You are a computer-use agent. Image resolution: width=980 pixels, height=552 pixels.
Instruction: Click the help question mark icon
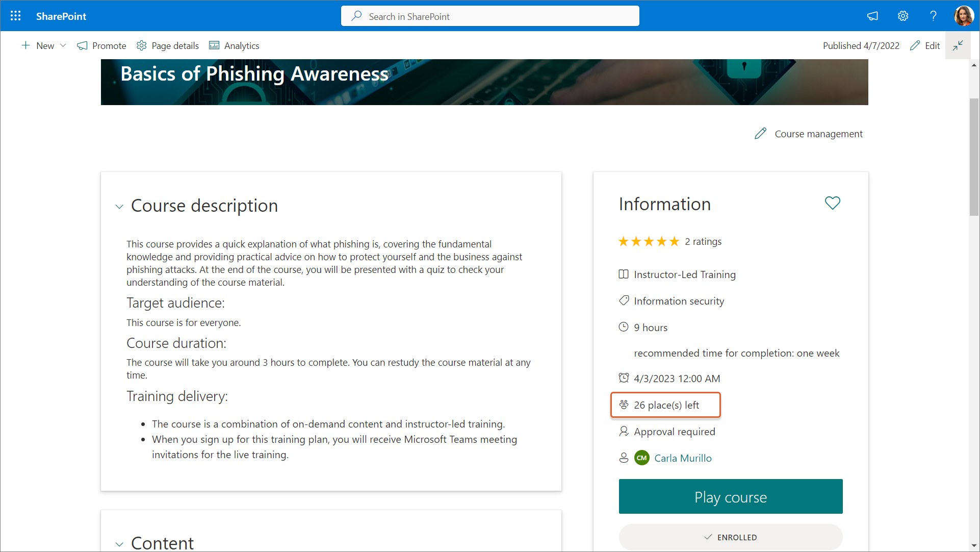point(933,16)
